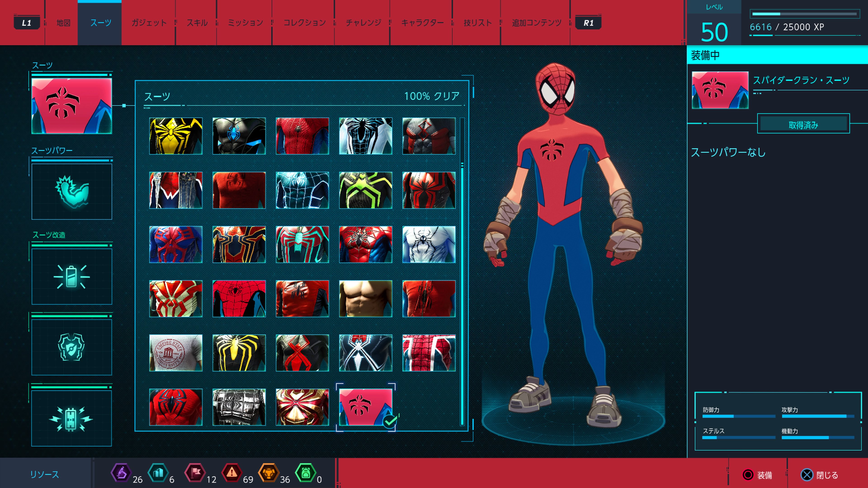Click the red warning crime token icon
868x488 pixels.
[231, 473]
